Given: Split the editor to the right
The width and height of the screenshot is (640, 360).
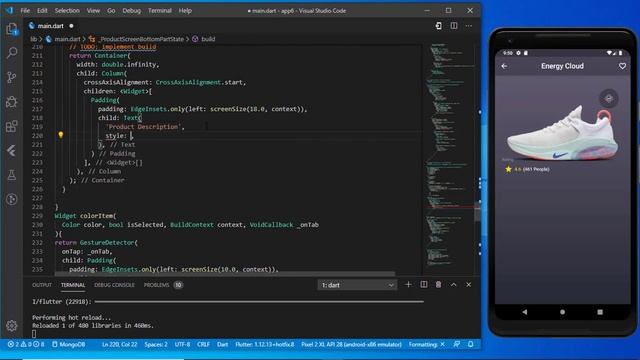Looking at the screenshot, I should pos(454,26).
